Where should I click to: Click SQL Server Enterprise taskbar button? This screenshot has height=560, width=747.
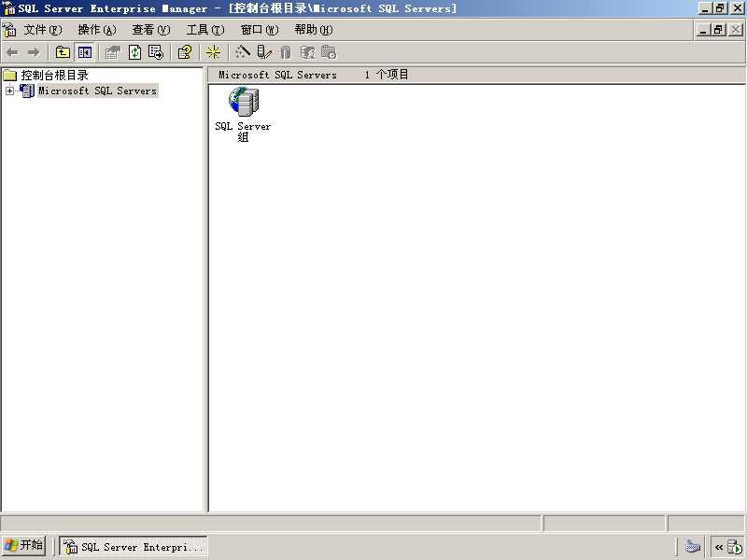[x=134, y=546]
